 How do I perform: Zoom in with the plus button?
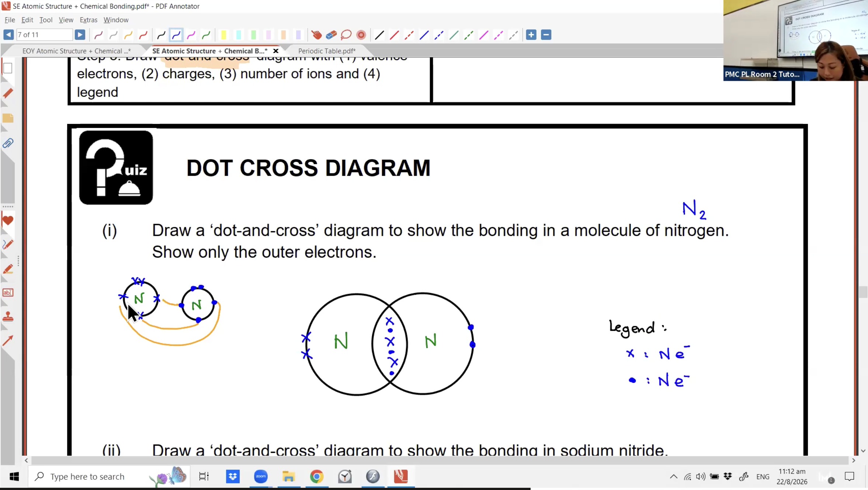pyautogui.click(x=531, y=35)
